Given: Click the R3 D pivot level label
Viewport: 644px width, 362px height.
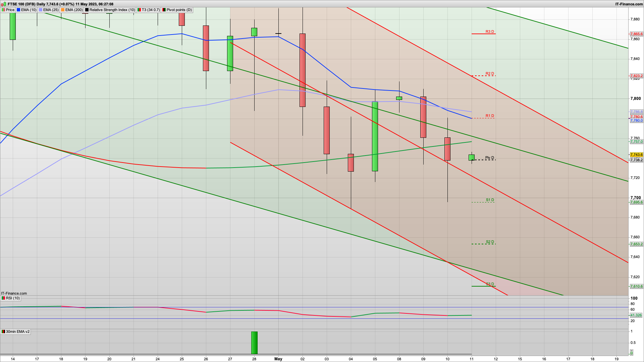Looking at the screenshot, I should [x=490, y=32].
